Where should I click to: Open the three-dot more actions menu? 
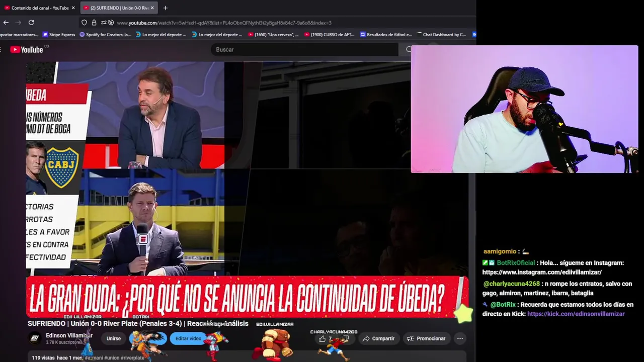460,338
